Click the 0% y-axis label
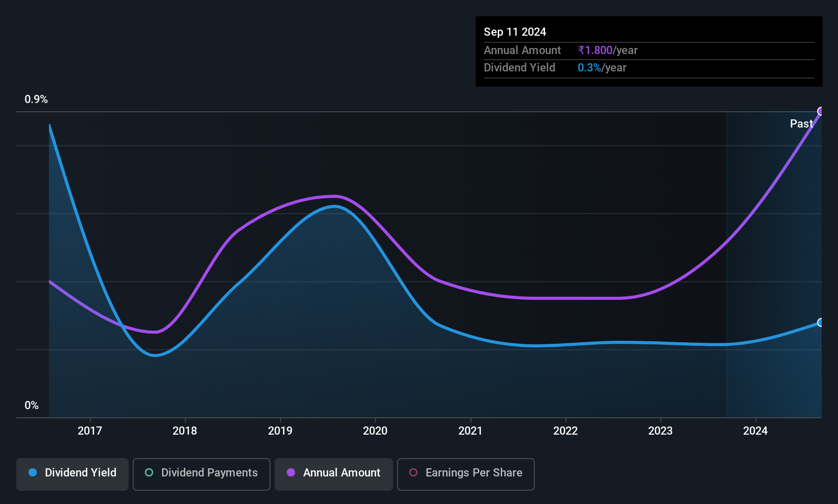 tap(32, 406)
